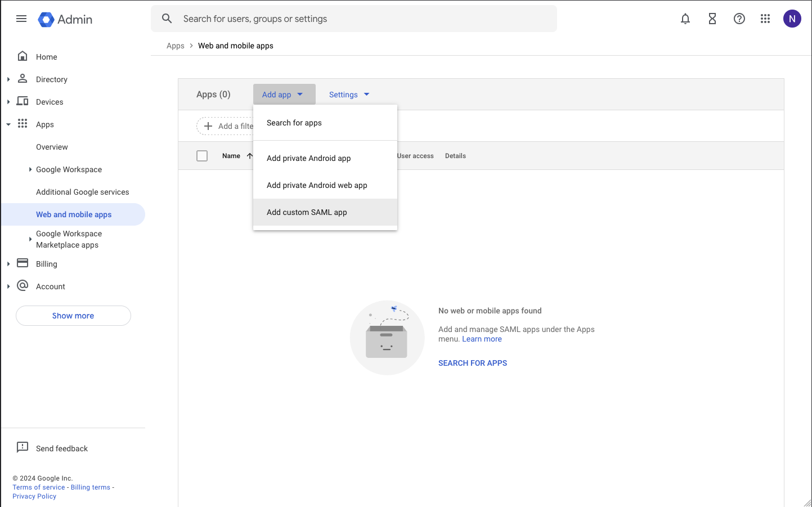Open the Settings dropdown

(349, 95)
